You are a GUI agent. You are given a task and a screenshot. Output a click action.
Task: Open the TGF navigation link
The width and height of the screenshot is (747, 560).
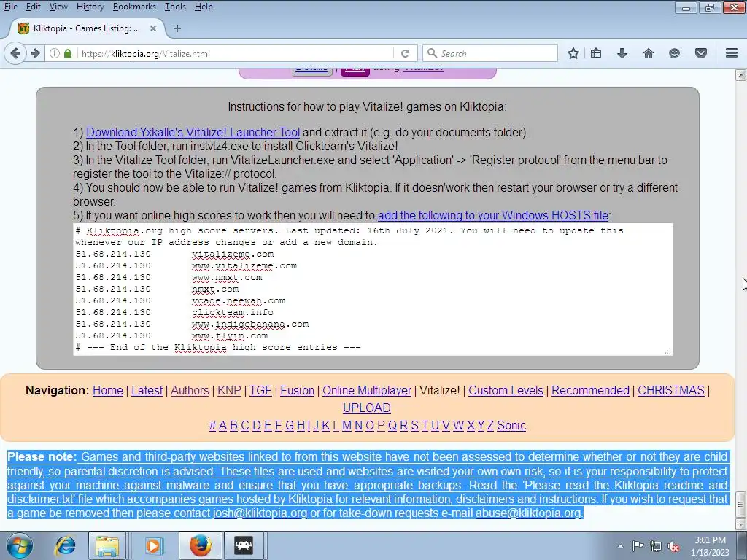tap(260, 391)
